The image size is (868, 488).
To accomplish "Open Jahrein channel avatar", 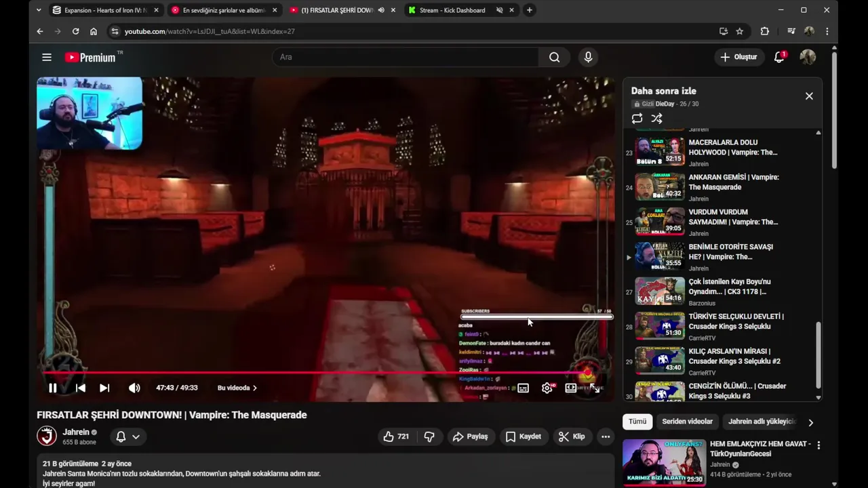I will pyautogui.click(x=47, y=436).
